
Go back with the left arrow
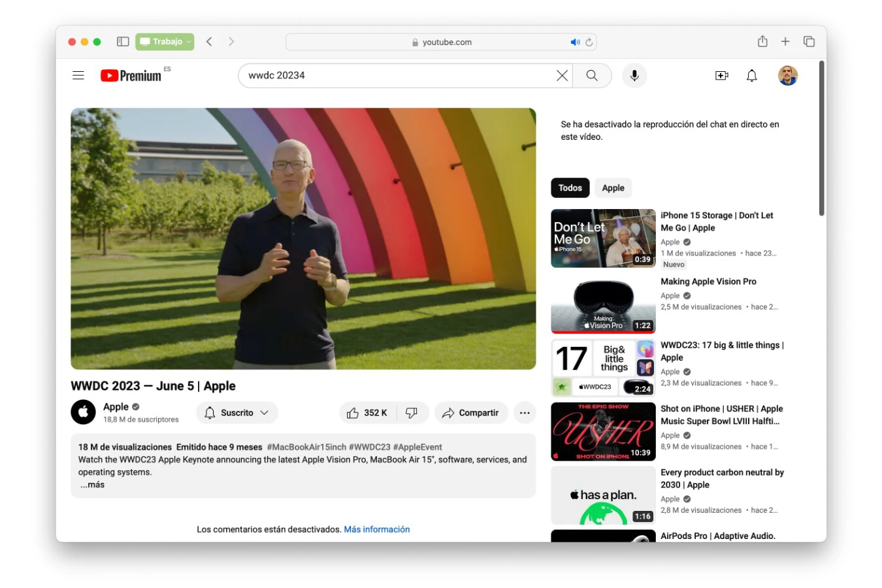209,42
